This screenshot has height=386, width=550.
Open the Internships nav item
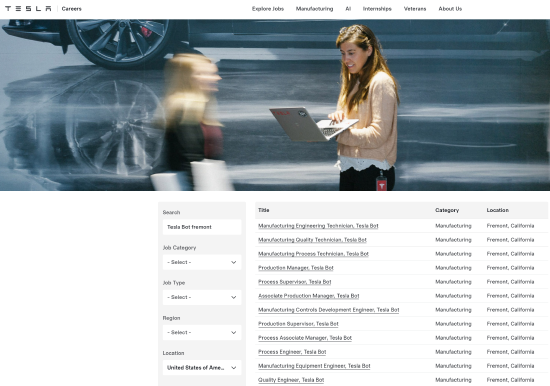point(377,9)
